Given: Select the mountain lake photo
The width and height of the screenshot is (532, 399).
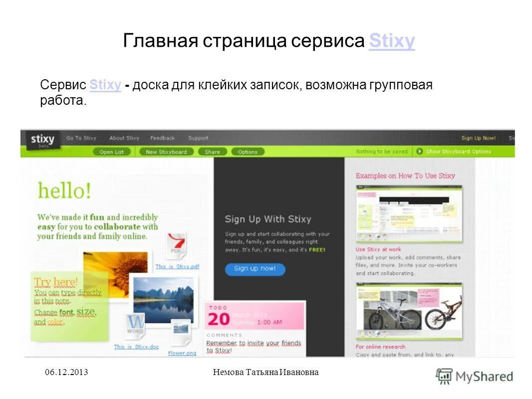Looking at the screenshot, I should click(163, 300).
